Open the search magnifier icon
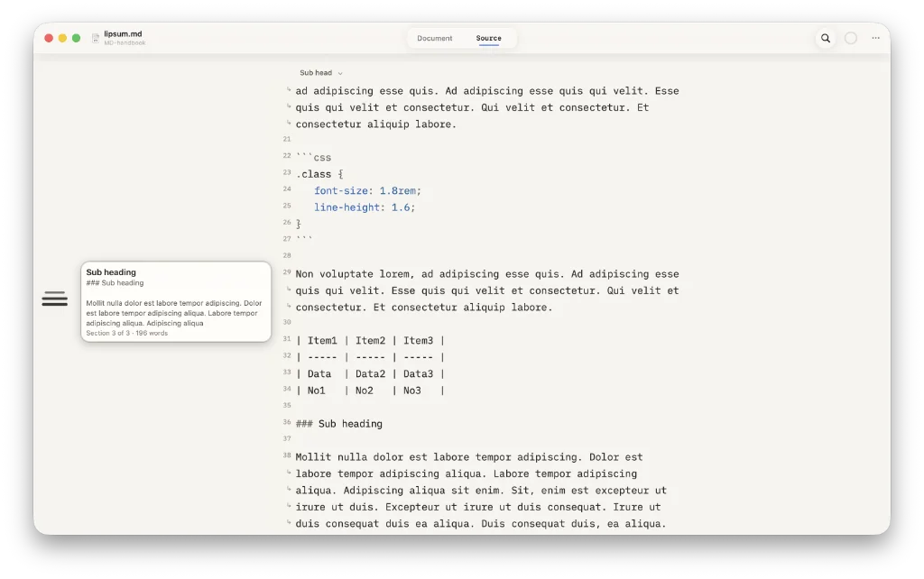Viewport: 924px width, 579px height. pyautogui.click(x=825, y=38)
